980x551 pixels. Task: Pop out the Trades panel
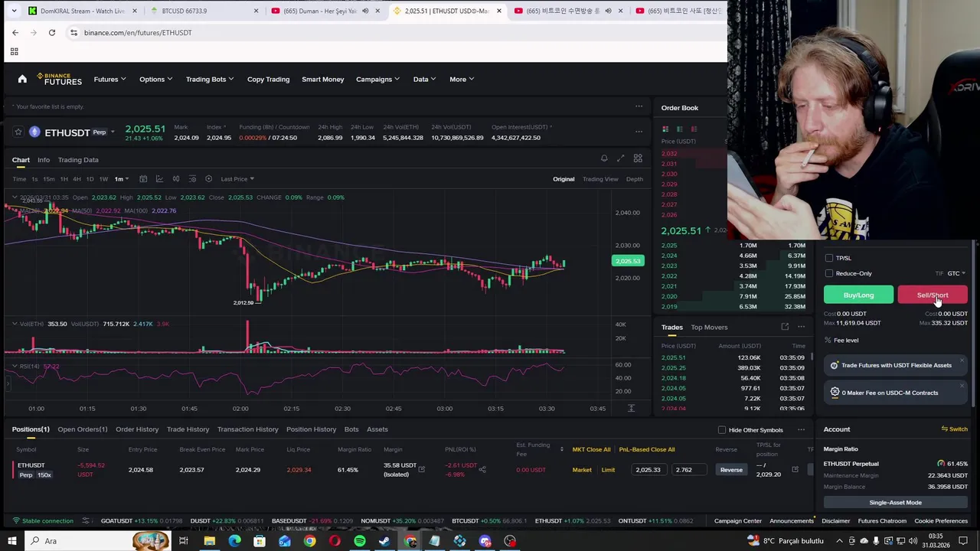[785, 327]
